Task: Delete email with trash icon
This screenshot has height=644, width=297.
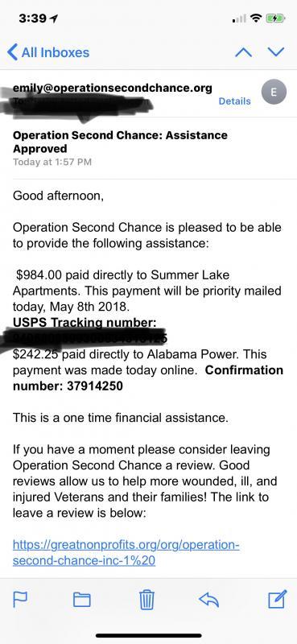Action: pyautogui.click(x=146, y=600)
